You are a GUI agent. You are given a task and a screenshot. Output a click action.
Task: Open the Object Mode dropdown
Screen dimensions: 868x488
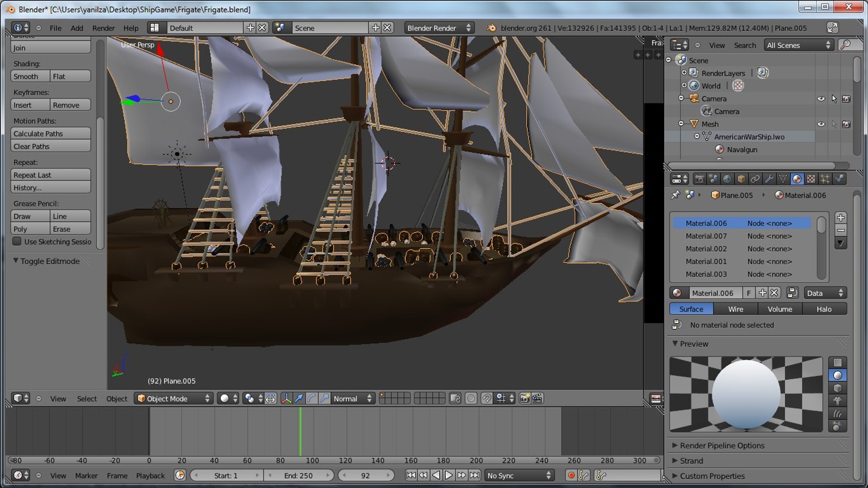[x=174, y=398]
